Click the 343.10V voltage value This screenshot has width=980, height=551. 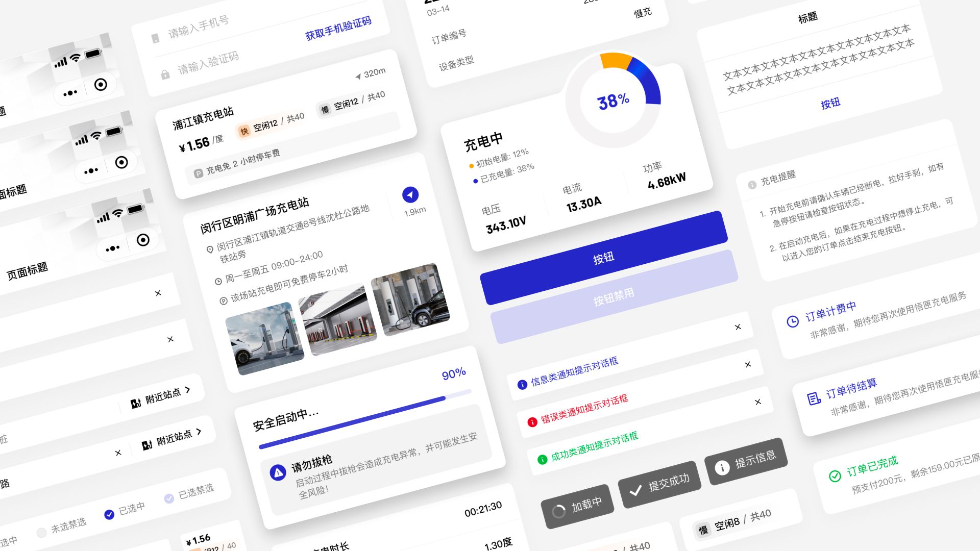pyautogui.click(x=506, y=224)
